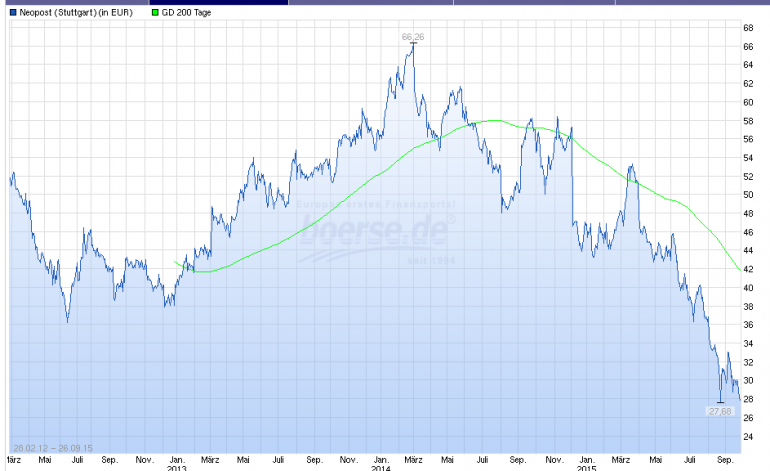Click the 66 value on the price axis
The height and width of the screenshot is (471, 770).
[748, 47]
